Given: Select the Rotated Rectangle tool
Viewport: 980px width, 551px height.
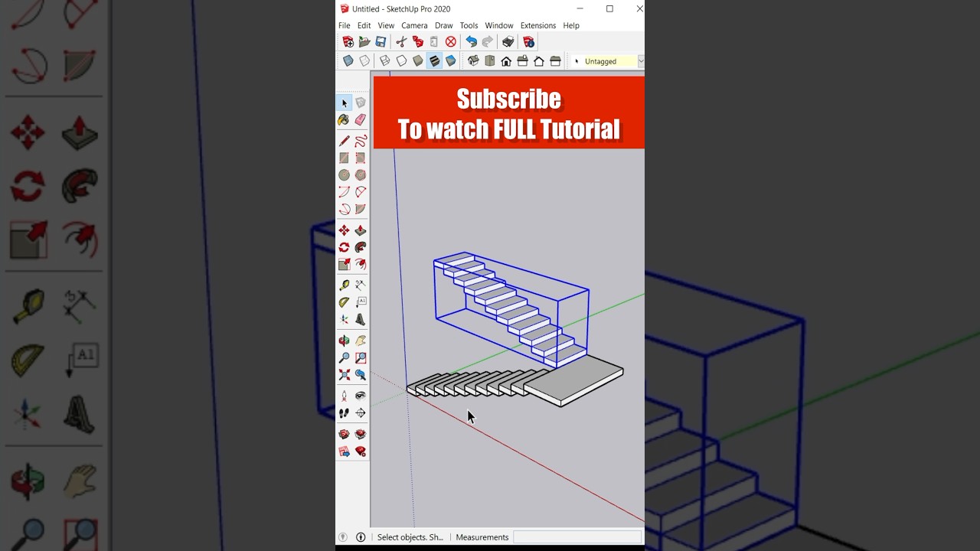Looking at the screenshot, I should 361,158.
